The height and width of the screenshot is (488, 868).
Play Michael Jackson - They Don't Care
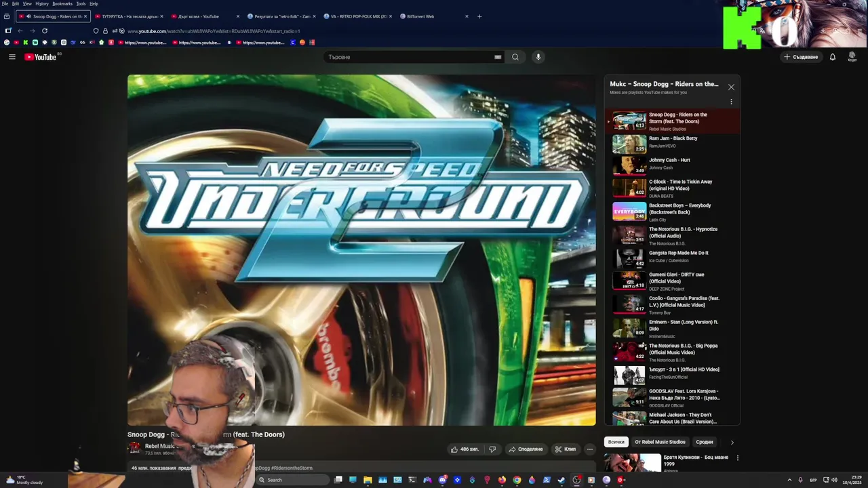(x=671, y=418)
